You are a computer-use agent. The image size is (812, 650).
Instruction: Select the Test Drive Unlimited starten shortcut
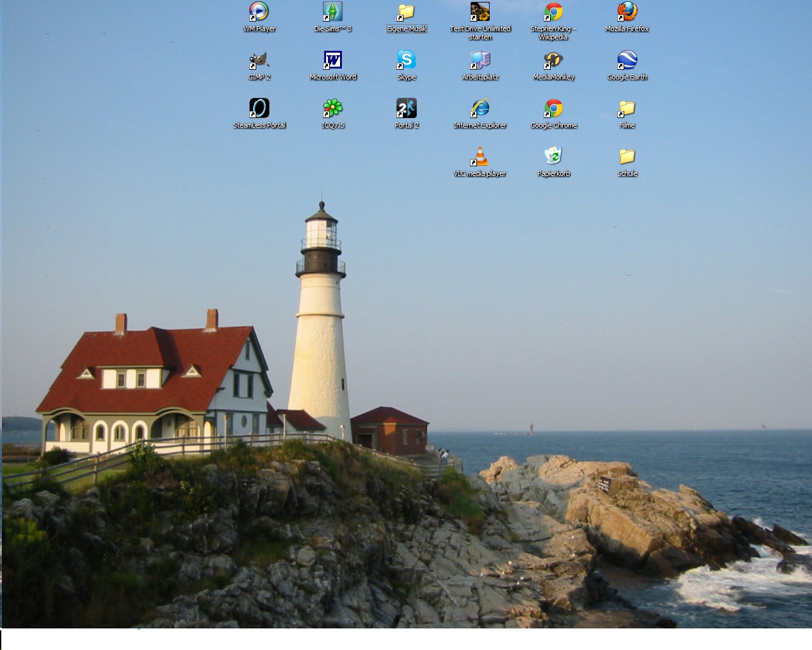point(480,12)
